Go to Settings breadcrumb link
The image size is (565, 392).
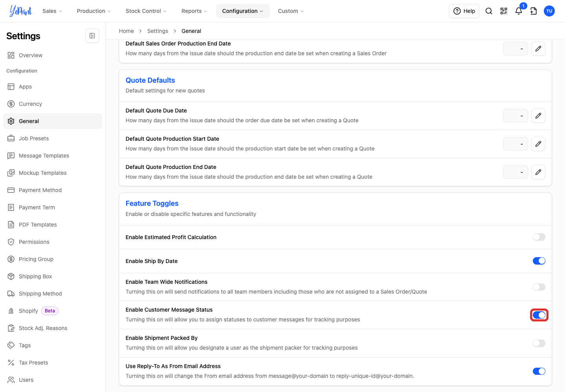(158, 31)
